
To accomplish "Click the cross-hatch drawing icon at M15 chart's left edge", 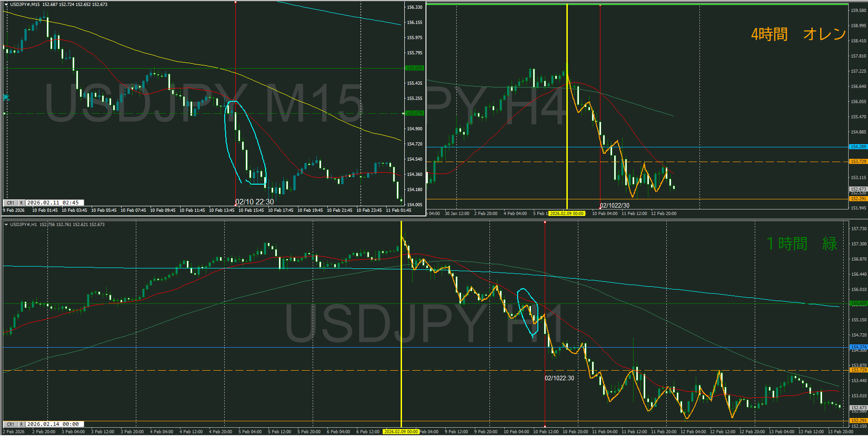I will pos(6,97).
